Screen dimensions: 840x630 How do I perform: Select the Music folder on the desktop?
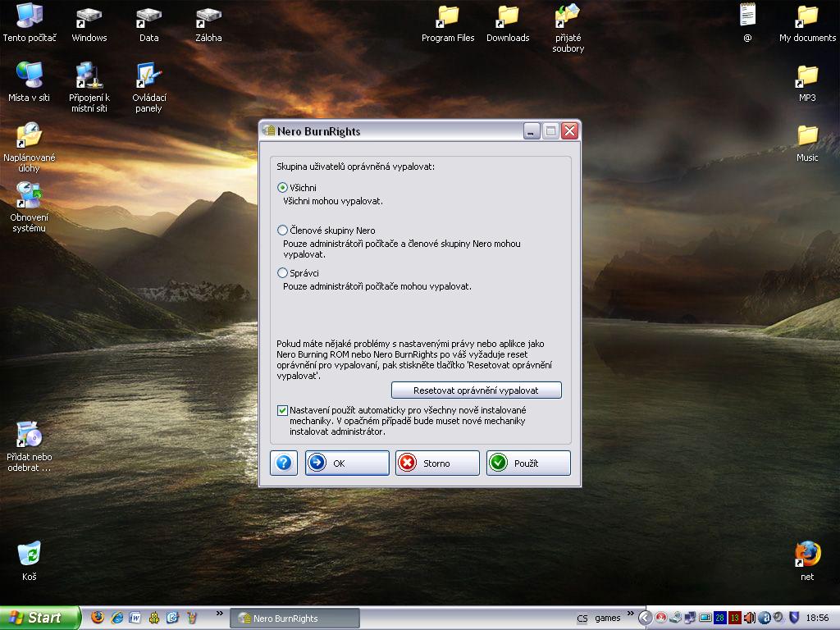click(807, 144)
